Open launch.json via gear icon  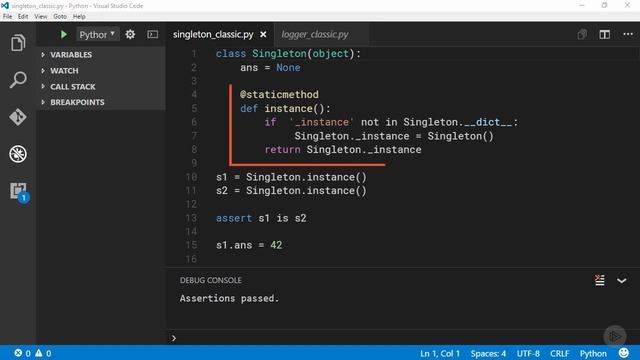pos(130,35)
